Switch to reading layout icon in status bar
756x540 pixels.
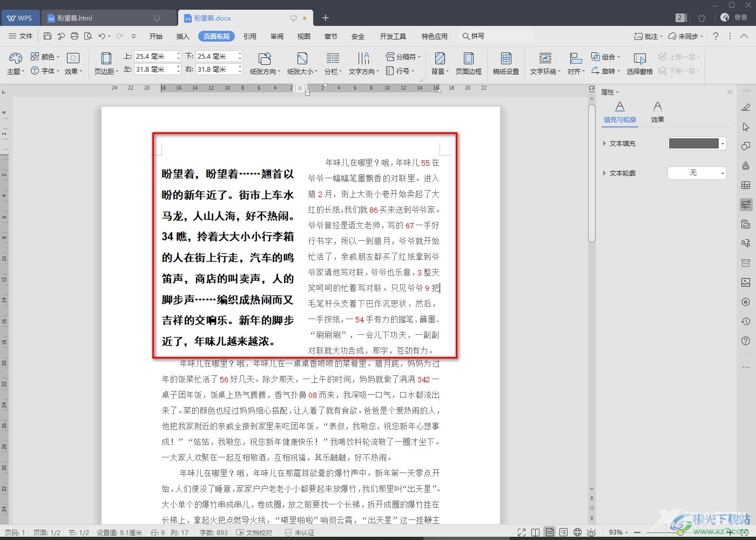535,532
